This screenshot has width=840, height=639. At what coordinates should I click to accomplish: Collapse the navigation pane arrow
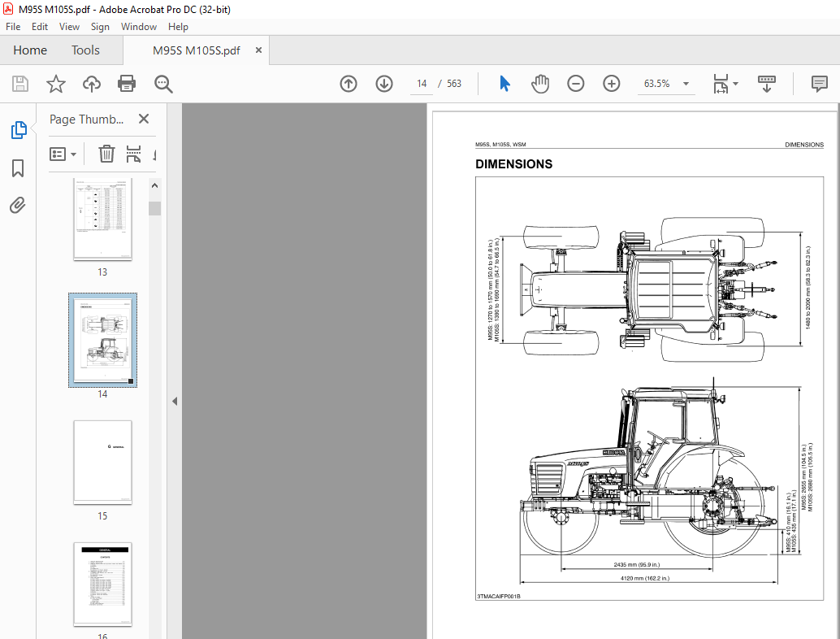[x=175, y=401]
